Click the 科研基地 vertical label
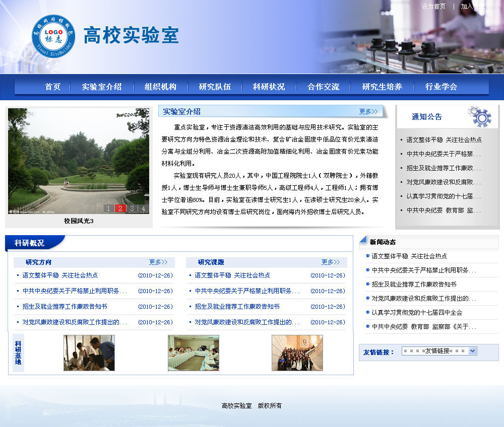 pyautogui.click(x=18, y=353)
